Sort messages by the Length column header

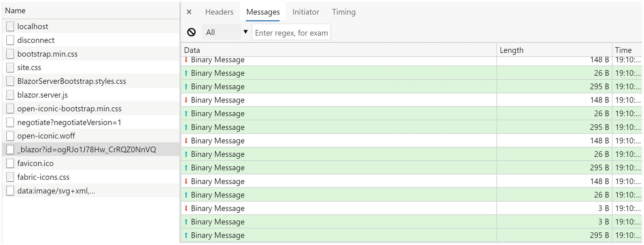point(511,50)
